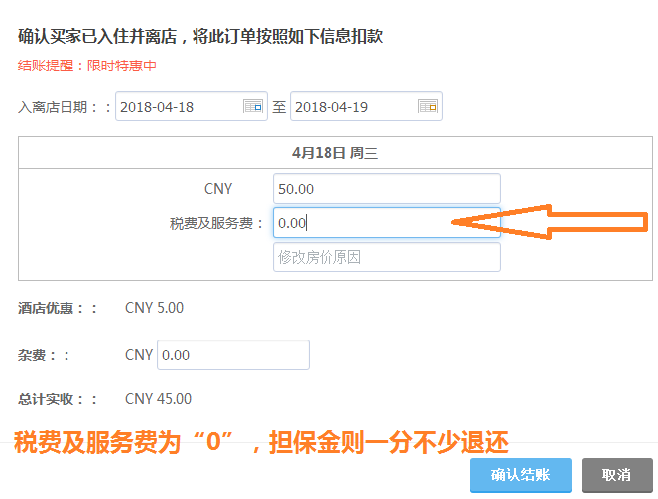Click the 4月18日 周三 date header
The height and width of the screenshot is (499, 658).
tap(335, 153)
